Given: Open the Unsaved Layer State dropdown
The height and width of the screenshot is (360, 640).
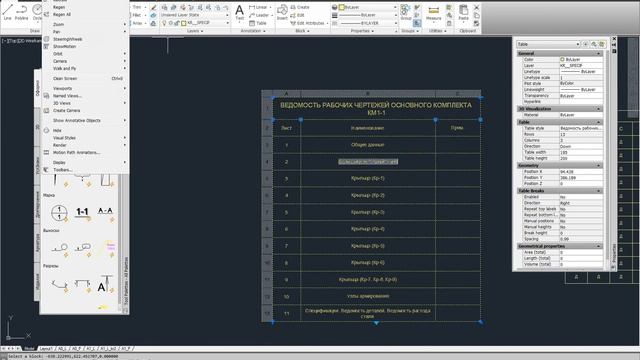Looking at the screenshot, I should point(195,15).
